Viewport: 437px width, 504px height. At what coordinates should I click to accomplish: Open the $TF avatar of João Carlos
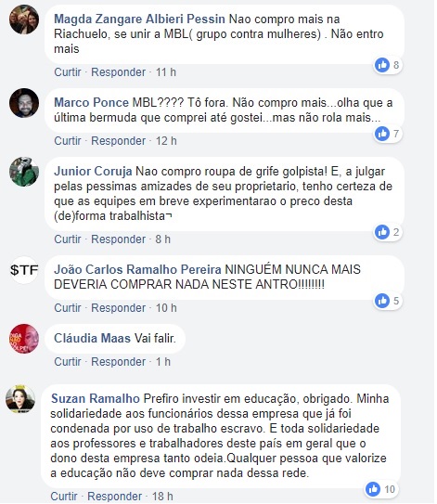tap(24, 270)
